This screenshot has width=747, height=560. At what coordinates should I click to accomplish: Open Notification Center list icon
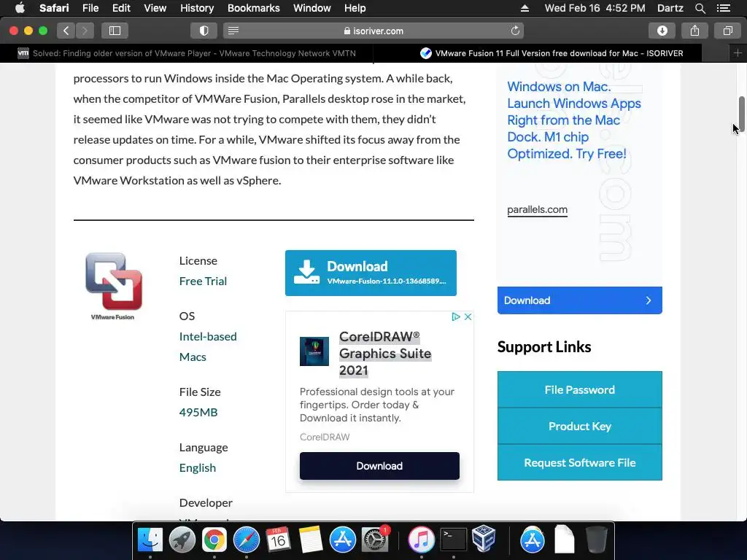[x=723, y=8]
